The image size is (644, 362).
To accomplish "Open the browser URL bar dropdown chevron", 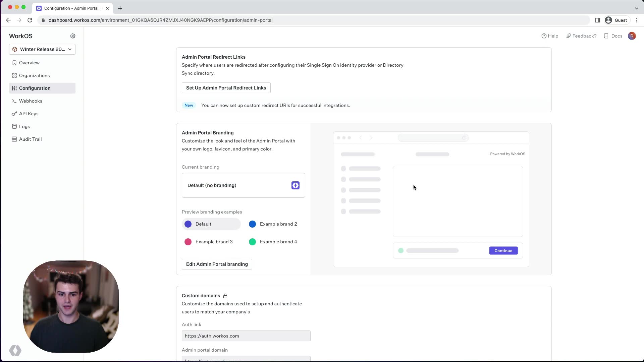I will click(x=636, y=8).
